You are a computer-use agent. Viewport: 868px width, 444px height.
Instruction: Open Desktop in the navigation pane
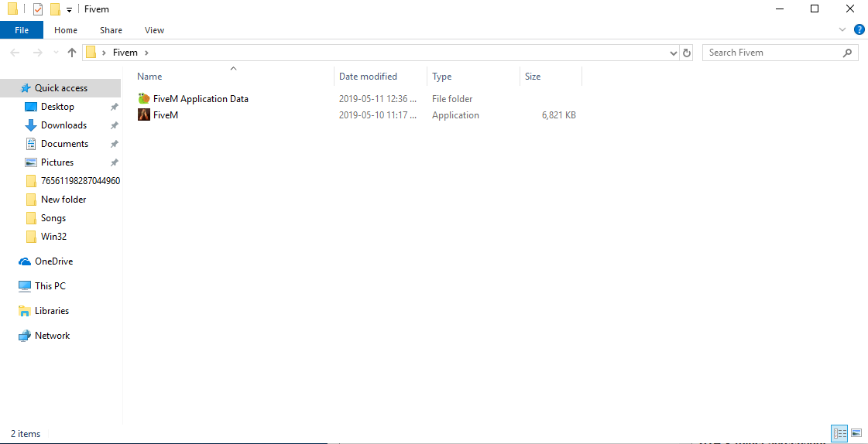(x=57, y=107)
